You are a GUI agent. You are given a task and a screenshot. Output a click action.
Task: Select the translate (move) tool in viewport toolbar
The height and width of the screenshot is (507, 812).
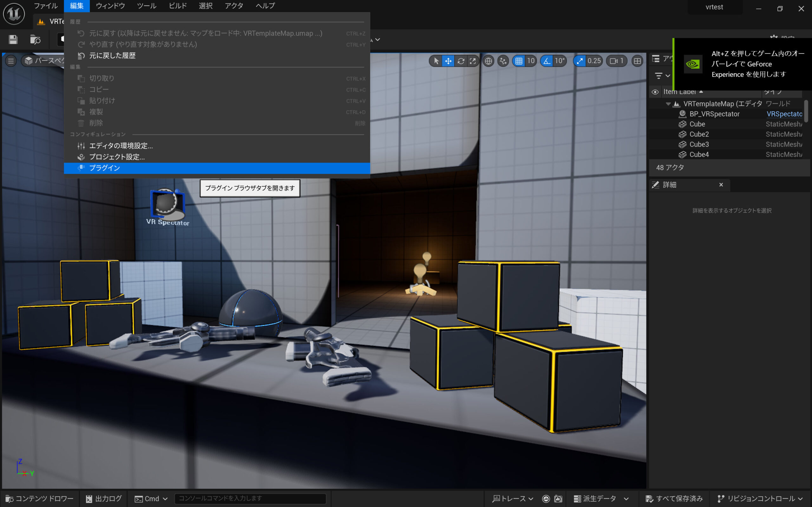coord(448,61)
